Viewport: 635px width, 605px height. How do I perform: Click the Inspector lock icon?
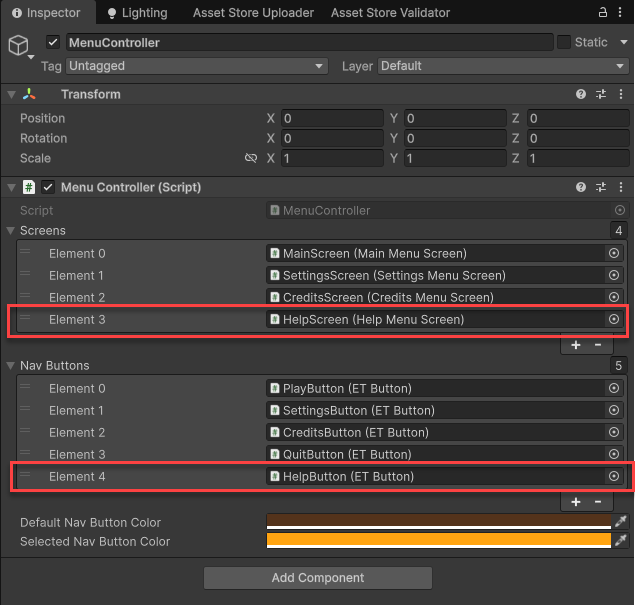[603, 13]
